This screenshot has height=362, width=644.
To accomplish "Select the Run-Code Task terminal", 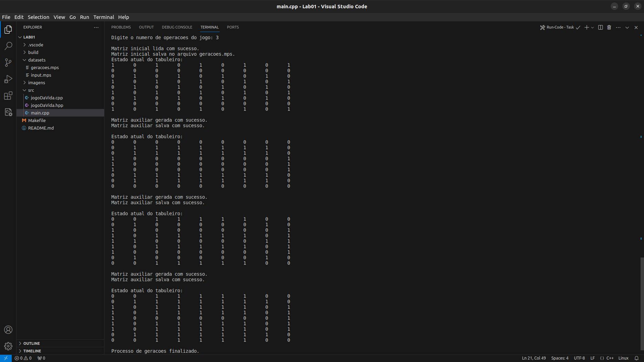I will coord(560,27).
